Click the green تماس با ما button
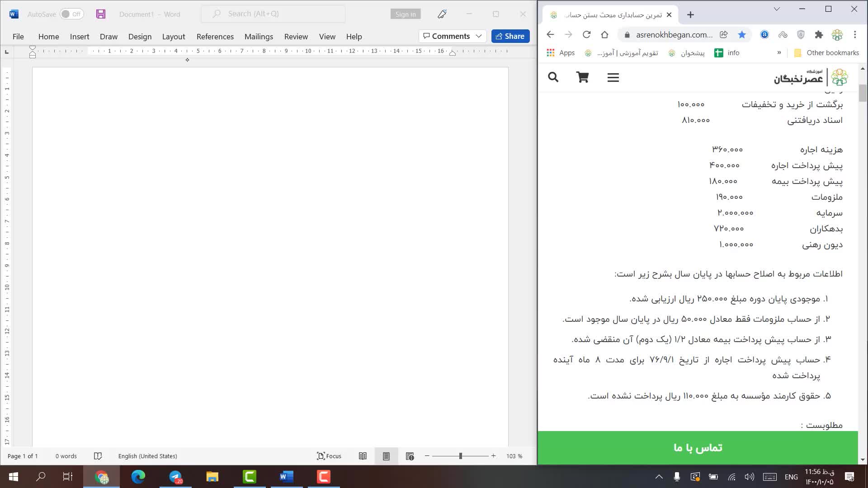The width and height of the screenshot is (868, 488). pyautogui.click(x=698, y=447)
